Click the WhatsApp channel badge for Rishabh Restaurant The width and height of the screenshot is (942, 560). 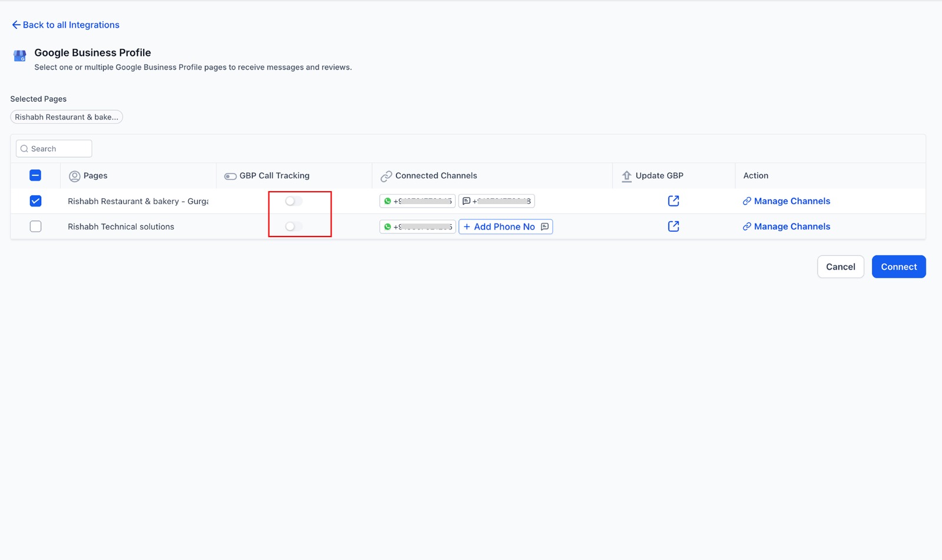point(417,201)
